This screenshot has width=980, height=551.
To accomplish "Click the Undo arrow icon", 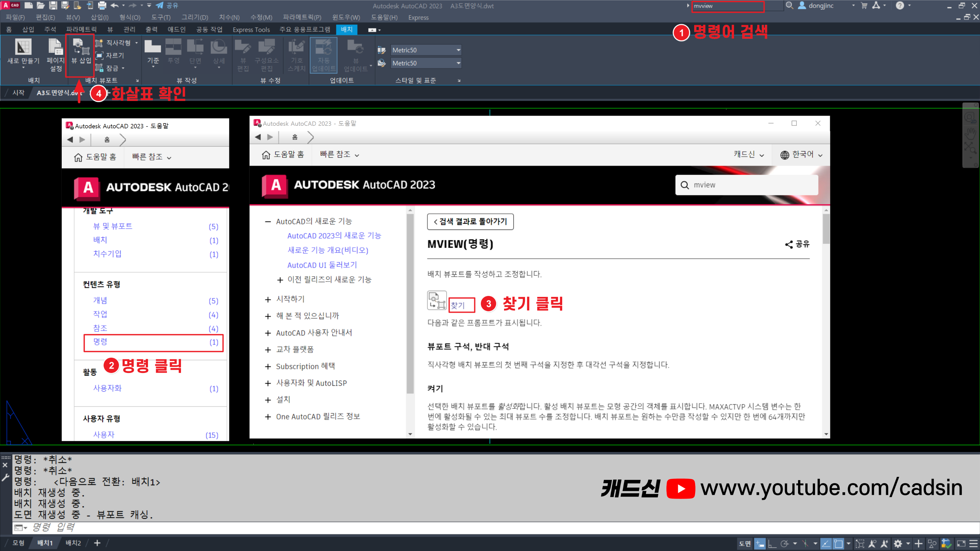I will point(115,5).
